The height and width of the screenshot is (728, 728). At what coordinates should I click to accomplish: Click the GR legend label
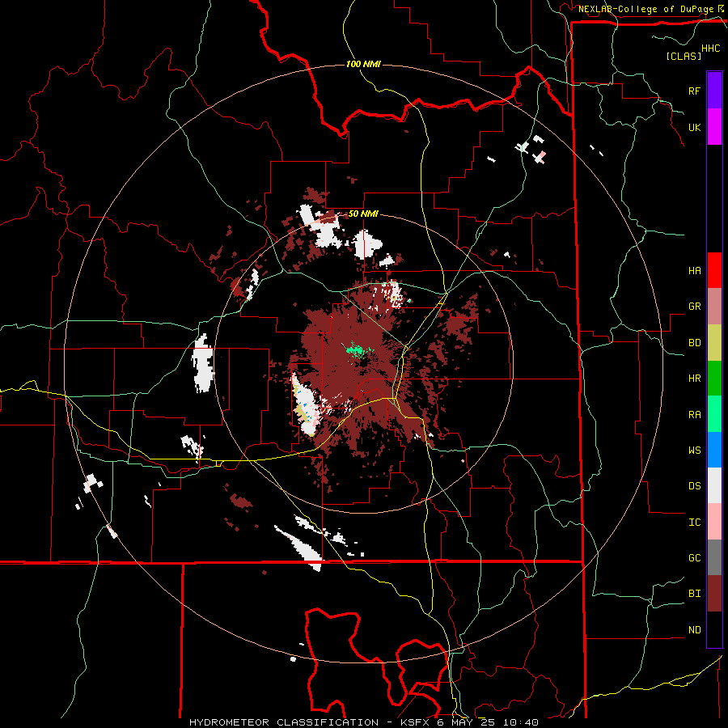click(694, 307)
